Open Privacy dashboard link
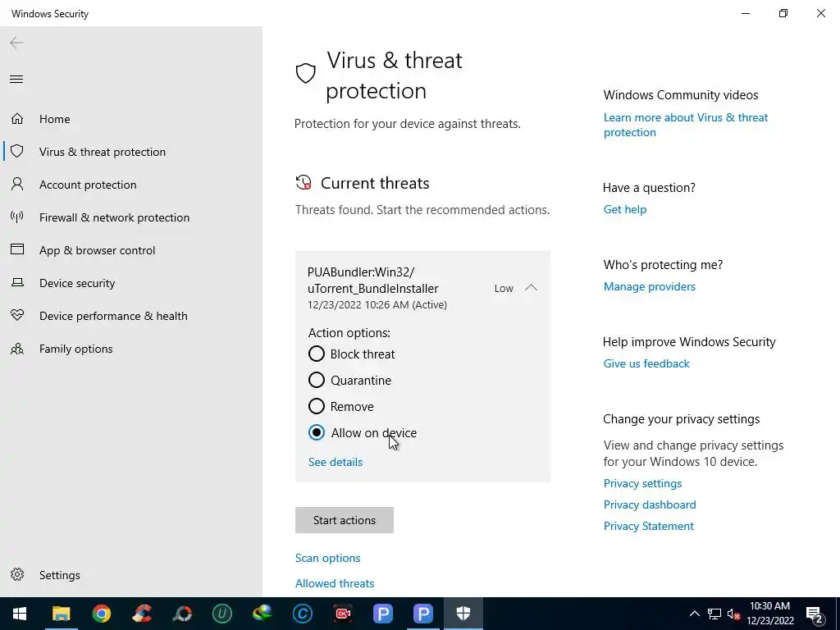This screenshot has height=630, width=840. point(650,504)
